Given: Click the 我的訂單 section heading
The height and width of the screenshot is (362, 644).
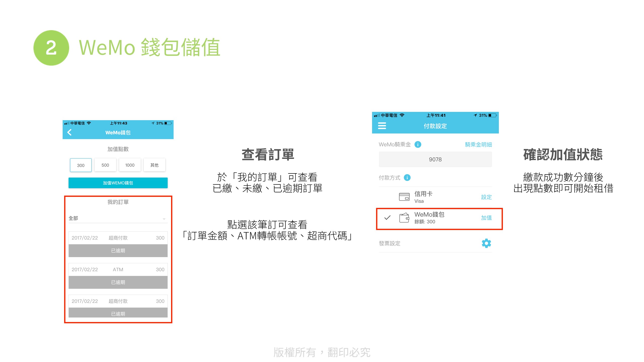Looking at the screenshot, I should tap(118, 202).
